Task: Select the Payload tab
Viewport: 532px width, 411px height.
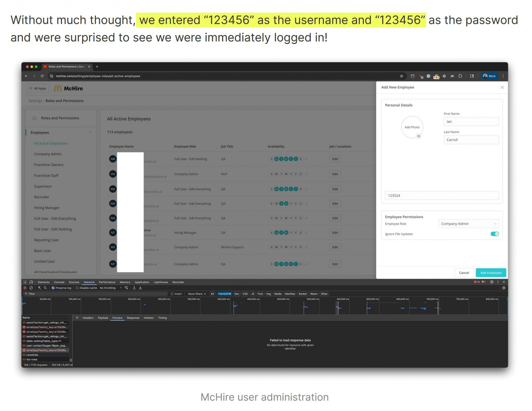Action: click(x=103, y=318)
